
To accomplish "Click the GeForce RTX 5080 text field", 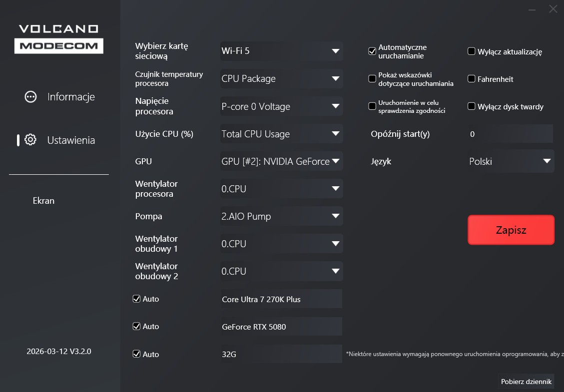I will (281, 327).
